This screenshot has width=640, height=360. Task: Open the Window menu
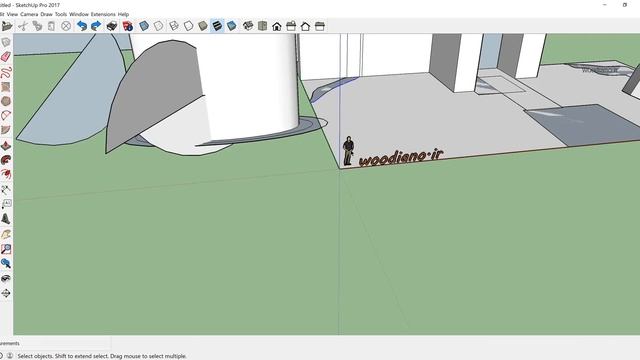coord(79,14)
